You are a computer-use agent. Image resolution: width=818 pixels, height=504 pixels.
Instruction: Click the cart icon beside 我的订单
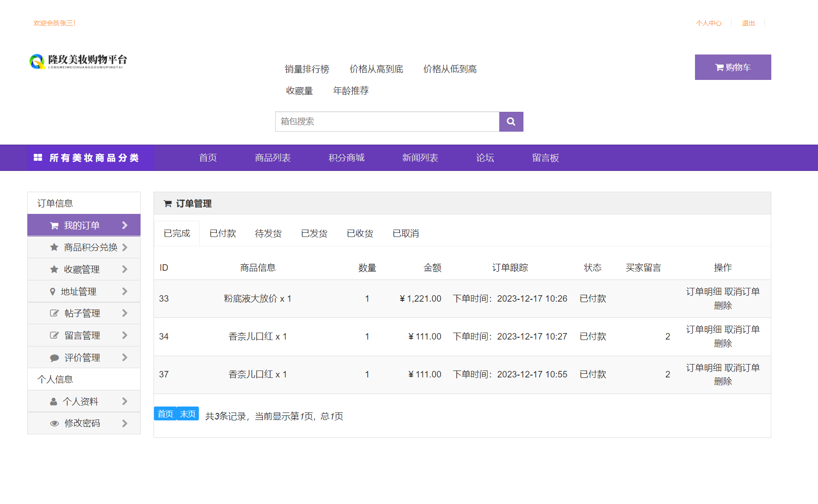pyautogui.click(x=54, y=225)
